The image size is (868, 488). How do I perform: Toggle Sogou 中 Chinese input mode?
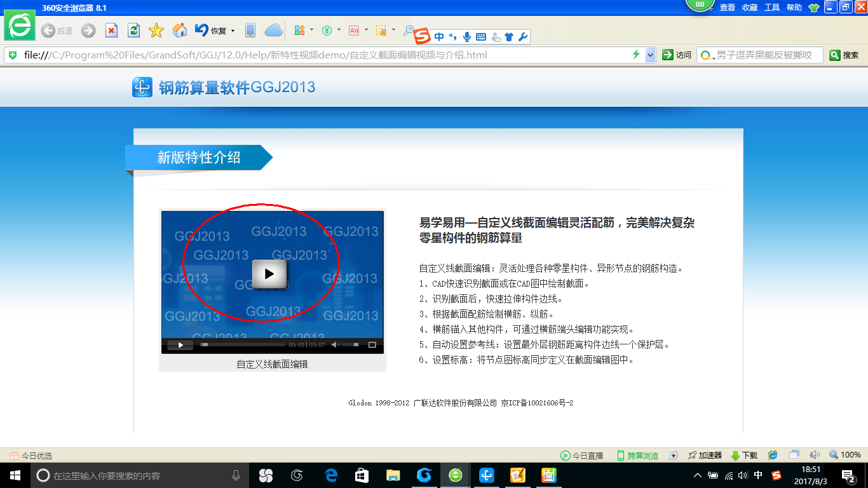[439, 37]
